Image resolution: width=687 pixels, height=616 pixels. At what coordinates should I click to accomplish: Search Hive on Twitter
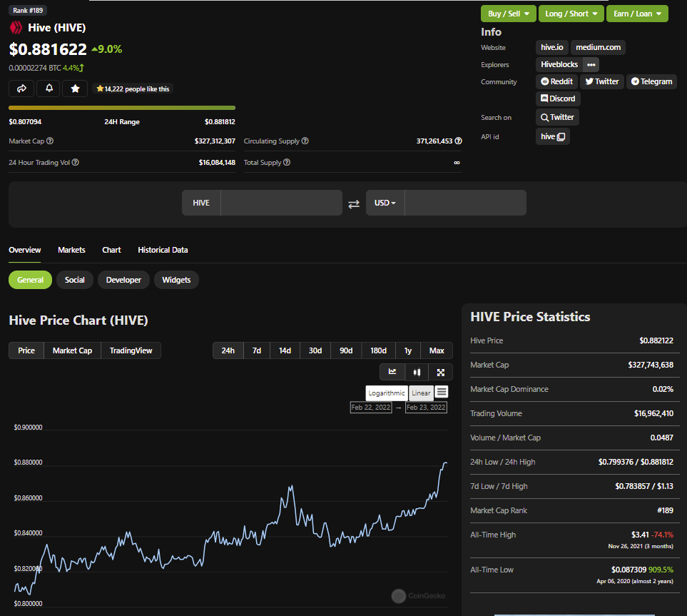tap(557, 117)
